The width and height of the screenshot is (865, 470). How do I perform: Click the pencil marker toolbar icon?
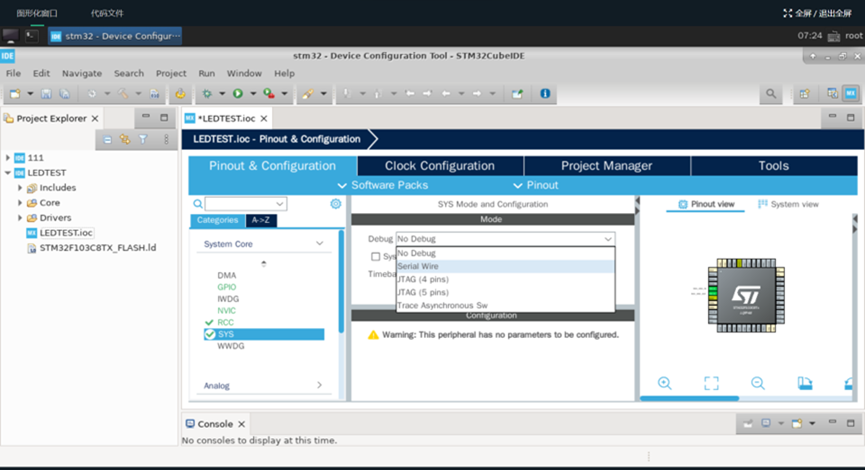pyautogui.click(x=308, y=94)
